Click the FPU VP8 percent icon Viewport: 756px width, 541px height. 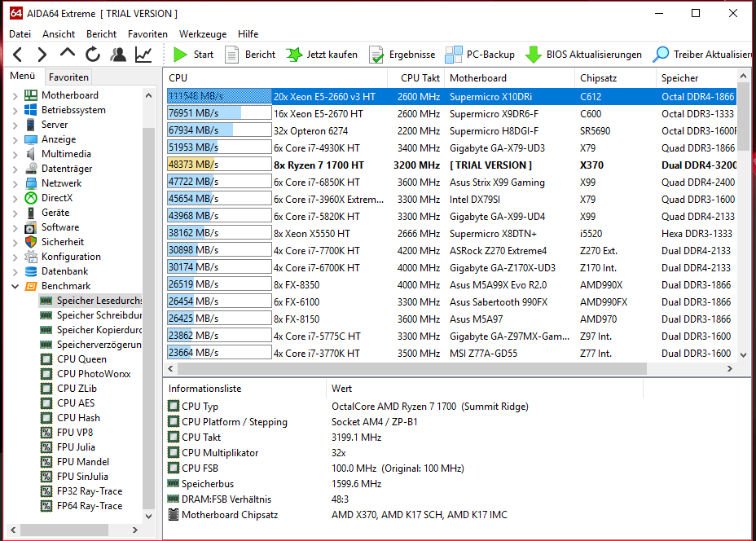tap(46, 433)
